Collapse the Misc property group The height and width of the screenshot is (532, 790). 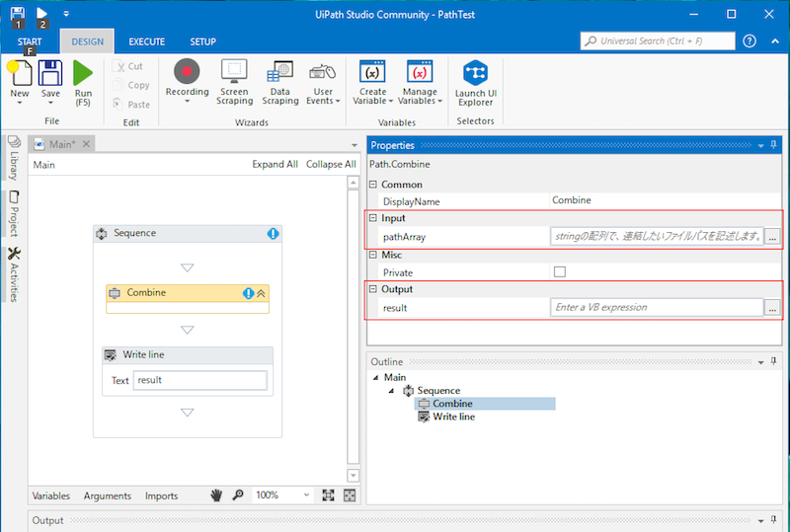click(x=373, y=255)
